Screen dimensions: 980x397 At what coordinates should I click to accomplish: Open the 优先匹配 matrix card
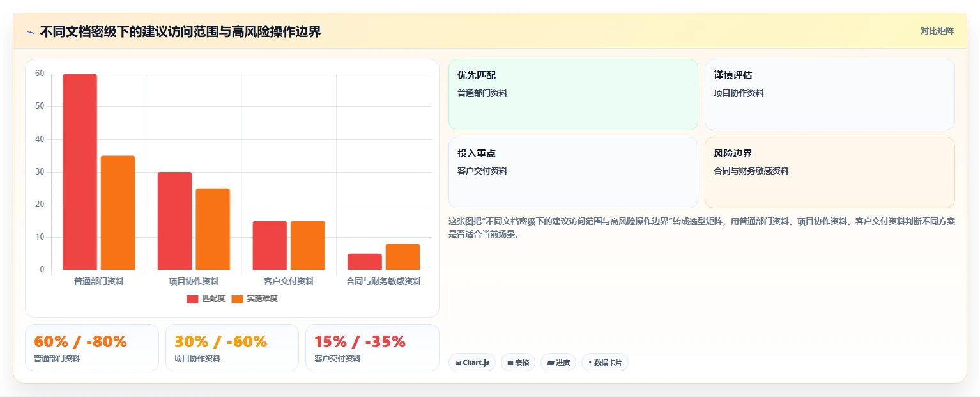573,95
